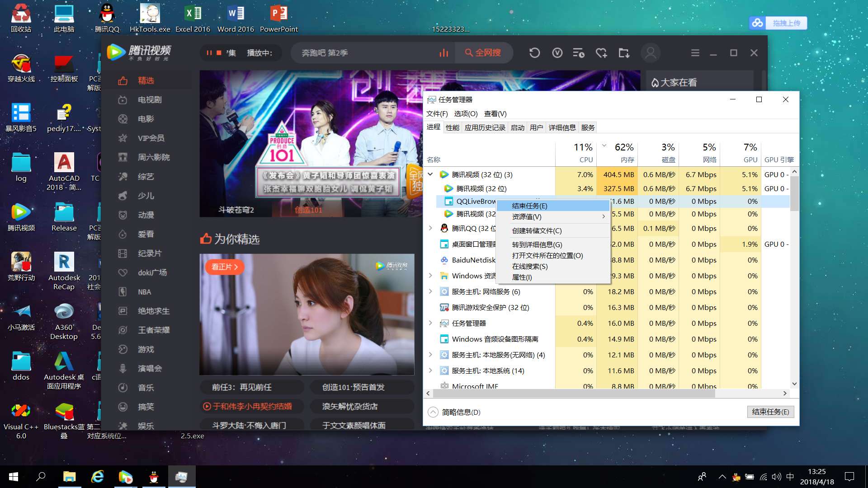
Task: Collapse to 简略信息 view in Task Manager
Action: click(454, 412)
